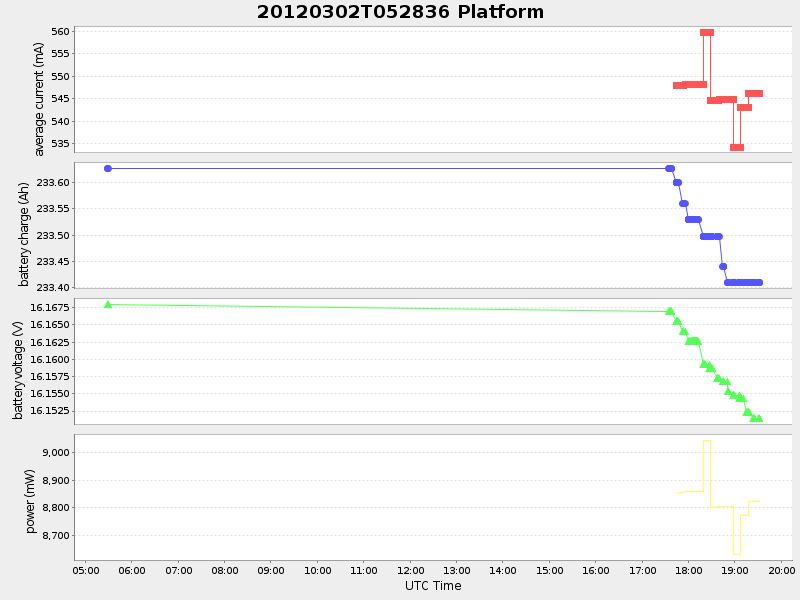800x600 pixels.
Task: Select the blue battery charge line
Action: click(400, 168)
